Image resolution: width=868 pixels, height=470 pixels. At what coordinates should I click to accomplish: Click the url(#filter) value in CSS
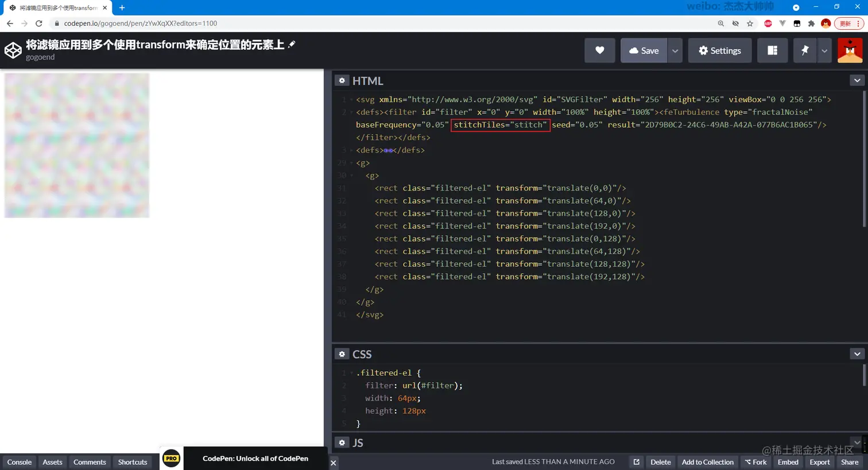[x=430, y=386]
